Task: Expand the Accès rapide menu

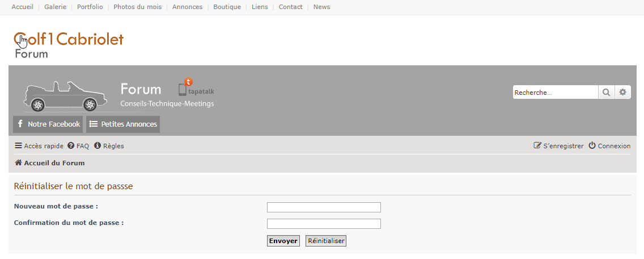Action: pyautogui.click(x=39, y=146)
